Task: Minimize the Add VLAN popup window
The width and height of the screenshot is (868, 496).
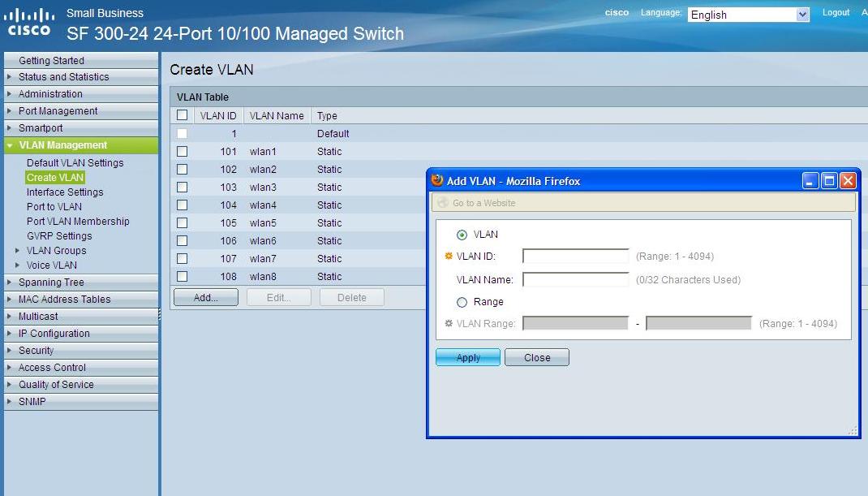Action: (x=810, y=181)
